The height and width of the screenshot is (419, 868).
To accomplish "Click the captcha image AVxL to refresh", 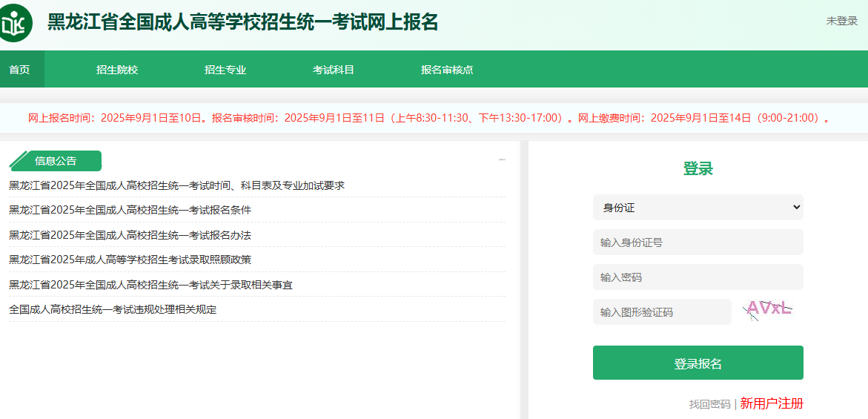I will 768,309.
